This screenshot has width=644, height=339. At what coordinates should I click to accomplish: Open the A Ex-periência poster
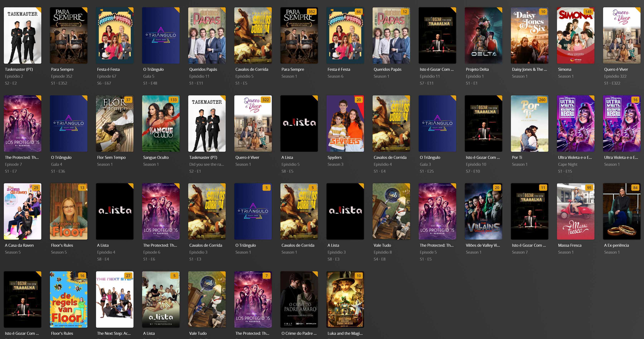622,211
